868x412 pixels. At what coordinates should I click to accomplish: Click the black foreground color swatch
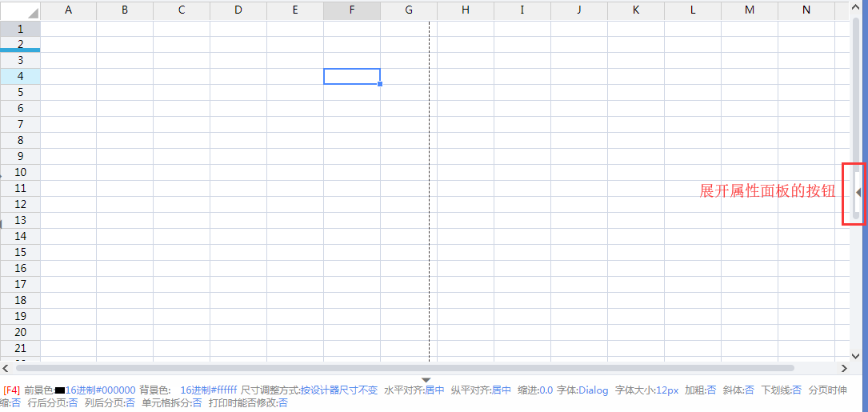pyautogui.click(x=60, y=391)
